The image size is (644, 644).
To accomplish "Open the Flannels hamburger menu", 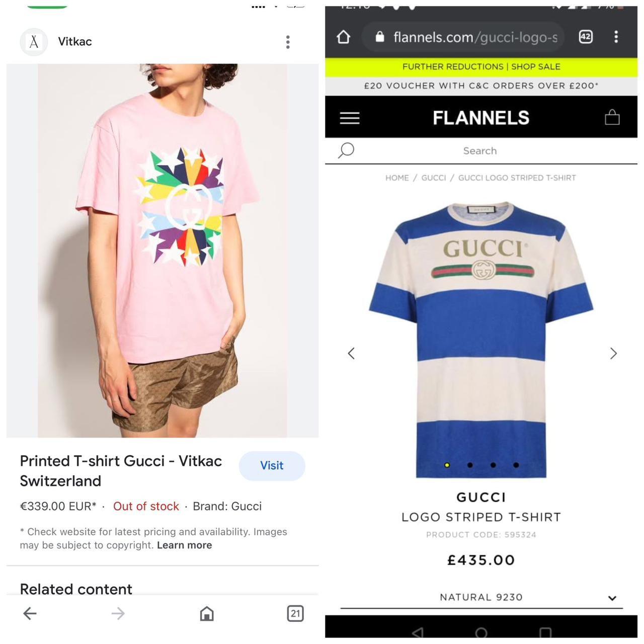I will (x=350, y=118).
